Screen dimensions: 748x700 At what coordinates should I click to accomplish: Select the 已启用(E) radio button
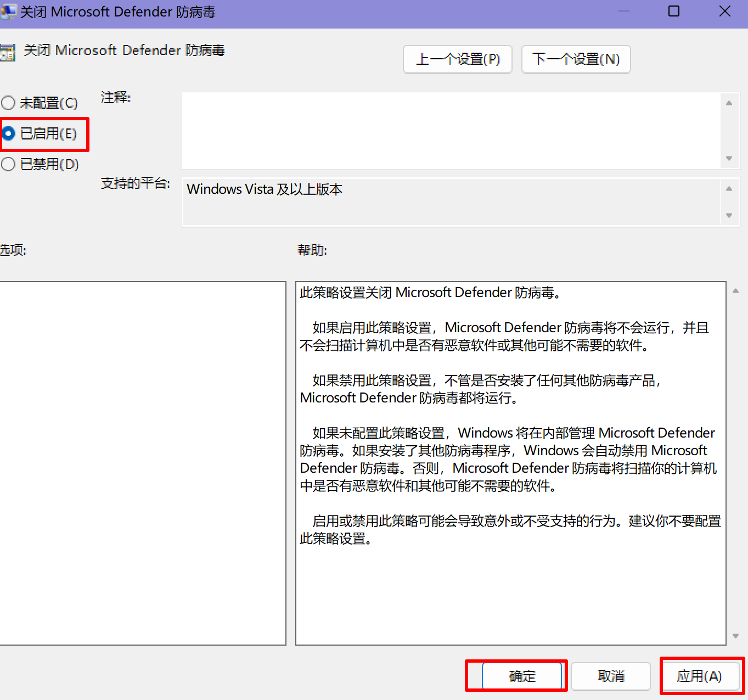click(40, 133)
